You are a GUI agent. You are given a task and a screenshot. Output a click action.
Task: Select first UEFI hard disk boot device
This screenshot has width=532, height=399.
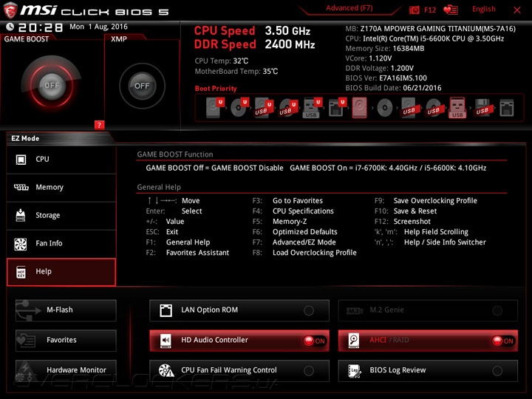pos(215,108)
